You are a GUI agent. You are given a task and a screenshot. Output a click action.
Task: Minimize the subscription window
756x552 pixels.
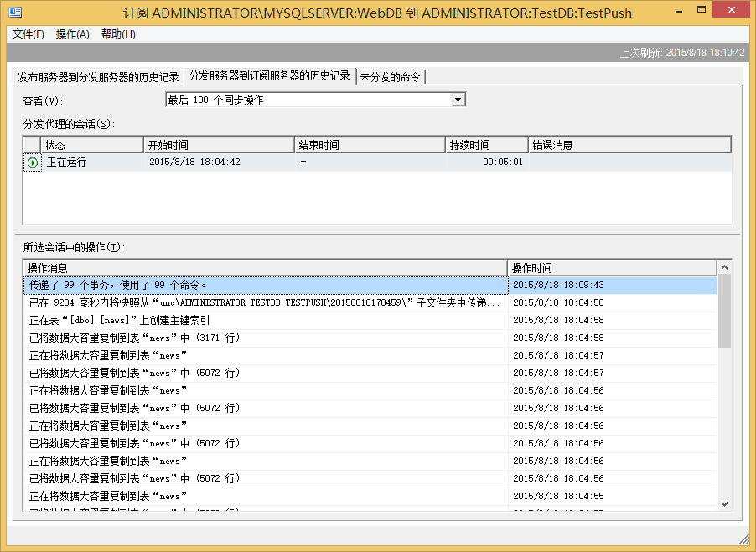click(x=679, y=11)
